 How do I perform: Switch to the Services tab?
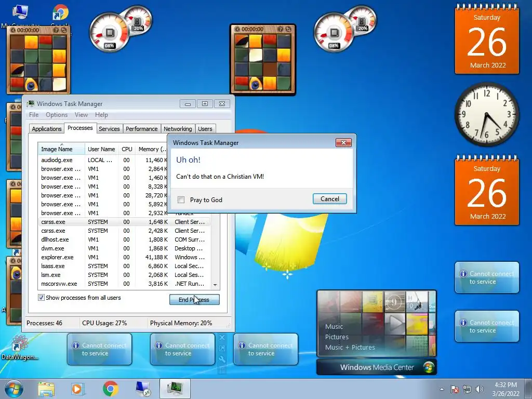coord(109,129)
